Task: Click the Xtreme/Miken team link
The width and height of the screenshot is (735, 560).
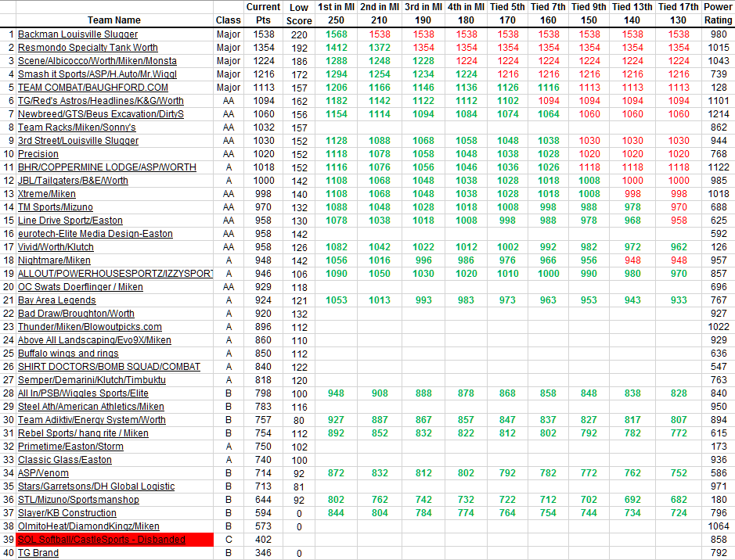Action: [46, 194]
